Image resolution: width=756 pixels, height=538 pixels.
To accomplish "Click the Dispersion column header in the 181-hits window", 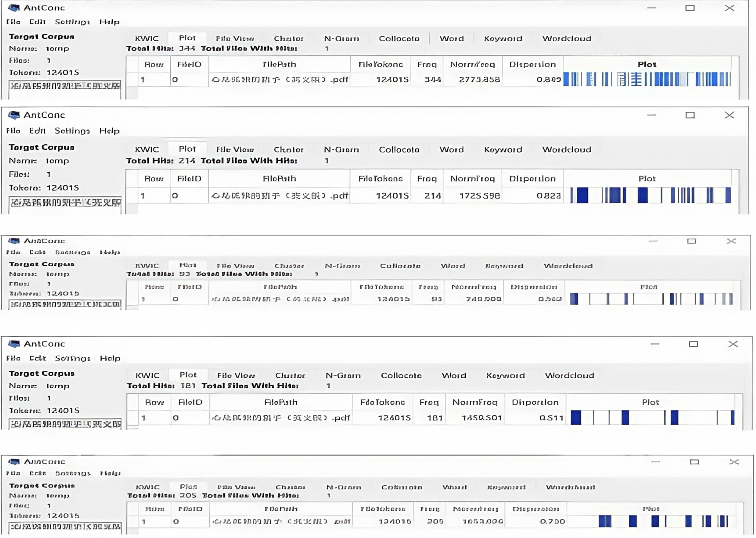I will click(x=535, y=402).
